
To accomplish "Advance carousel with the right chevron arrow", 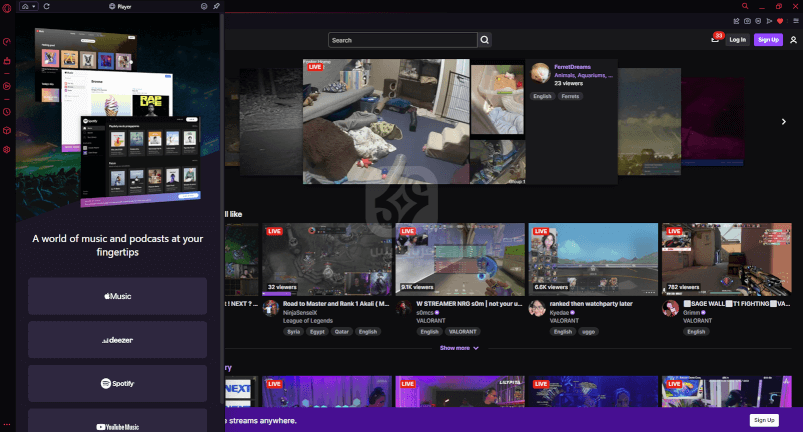I will tap(784, 121).
